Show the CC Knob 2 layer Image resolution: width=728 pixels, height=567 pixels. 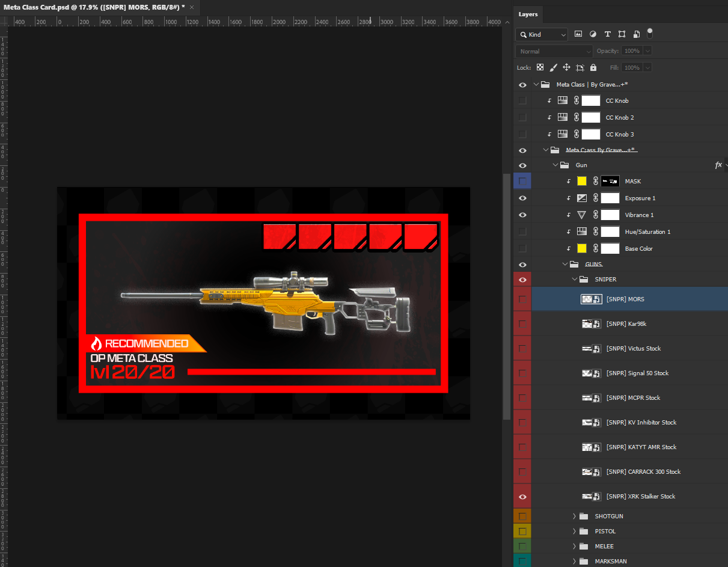tap(522, 117)
